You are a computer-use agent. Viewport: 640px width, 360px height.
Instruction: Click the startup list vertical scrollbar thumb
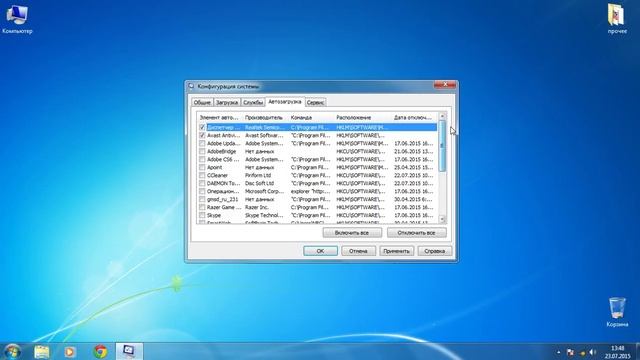coord(442,146)
